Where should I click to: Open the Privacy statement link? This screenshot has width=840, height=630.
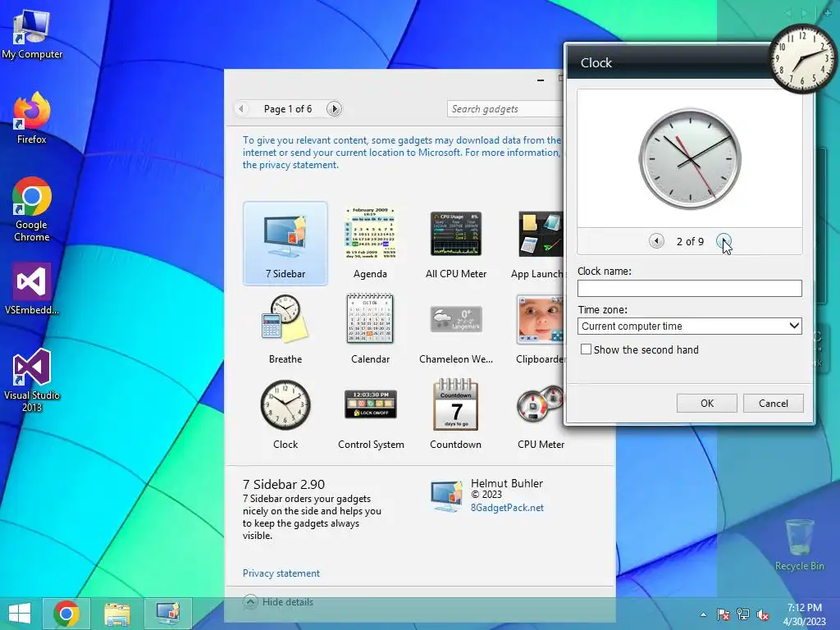point(281,573)
